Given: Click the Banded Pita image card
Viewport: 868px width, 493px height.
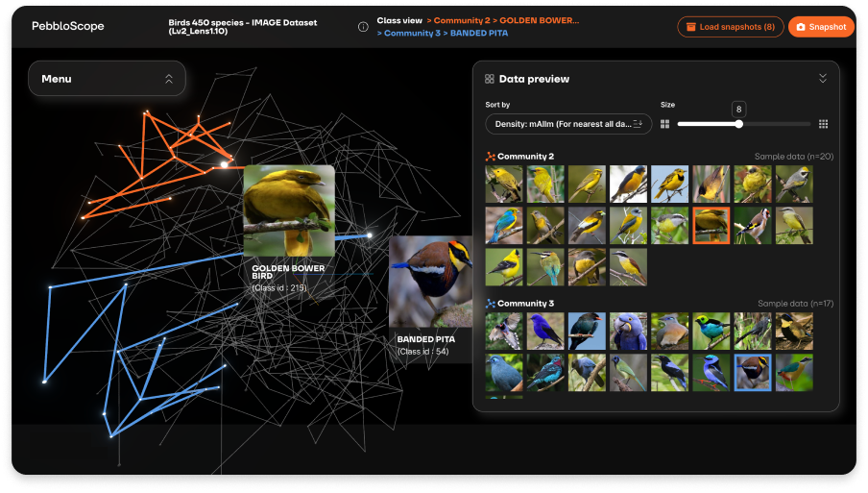Looking at the screenshot, I should 431,281.
